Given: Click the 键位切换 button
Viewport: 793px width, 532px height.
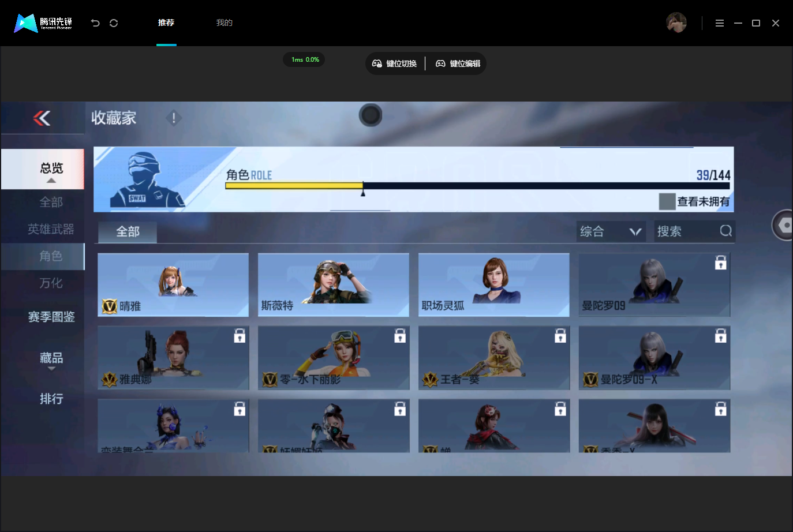Looking at the screenshot, I should (395, 63).
